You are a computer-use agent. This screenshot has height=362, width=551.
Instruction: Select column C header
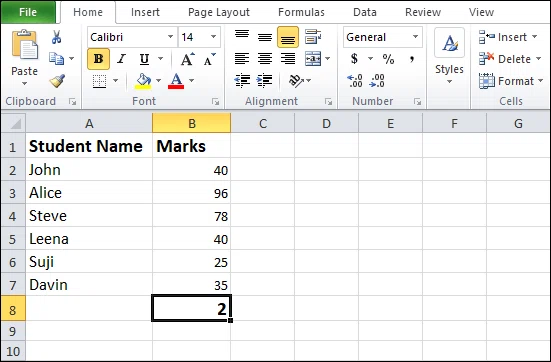coord(262,123)
